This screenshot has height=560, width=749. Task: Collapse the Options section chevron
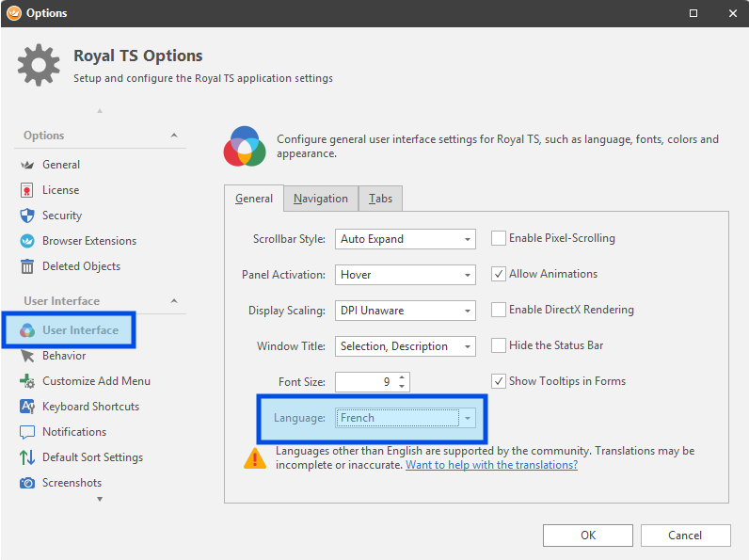tap(174, 136)
